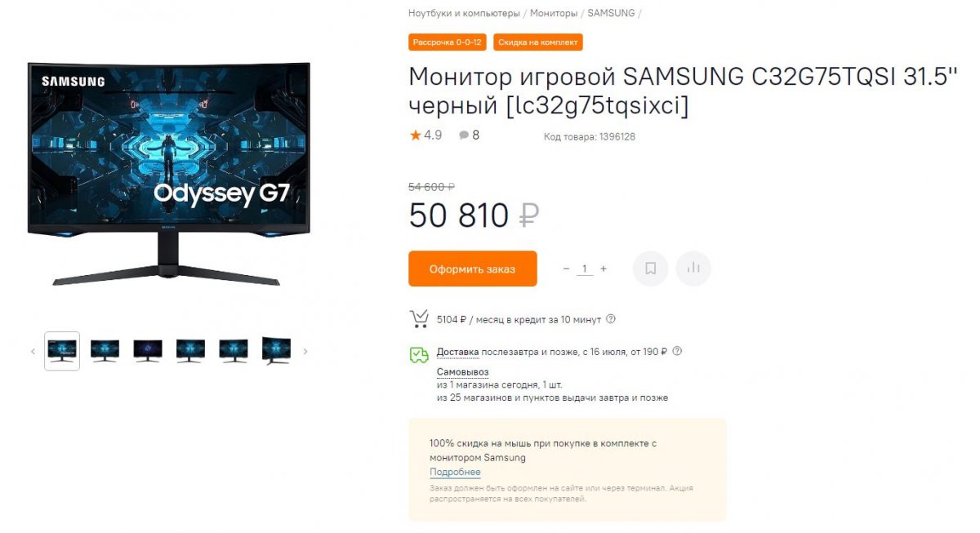This screenshot has width=980, height=533.
Task: Increase quantity with plus button
Action: click(x=604, y=269)
